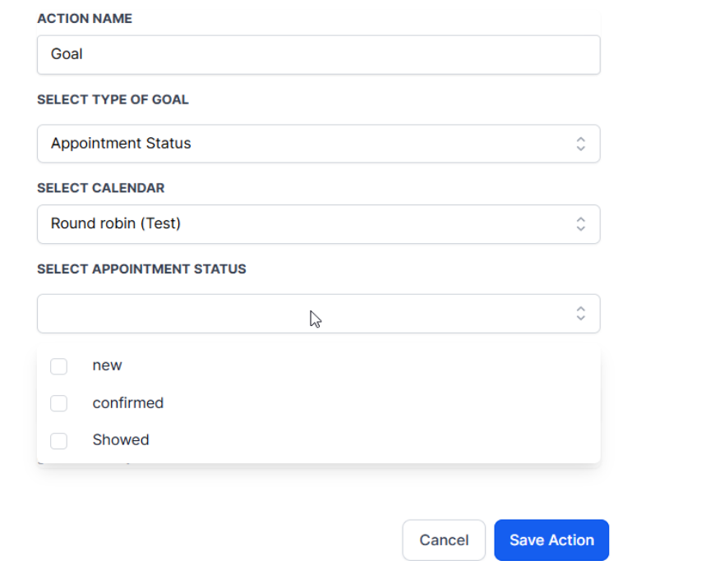724x588 pixels.
Task: Select the new option text
Action: tap(107, 365)
